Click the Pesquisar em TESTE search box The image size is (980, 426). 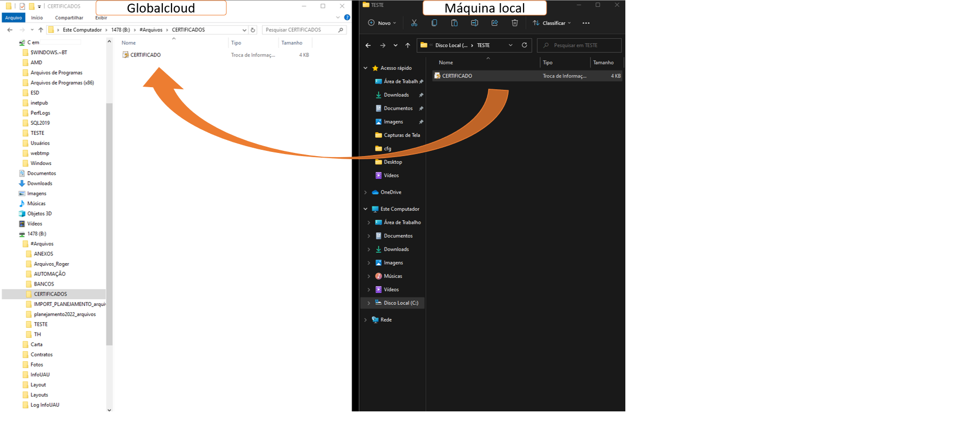[579, 45]
